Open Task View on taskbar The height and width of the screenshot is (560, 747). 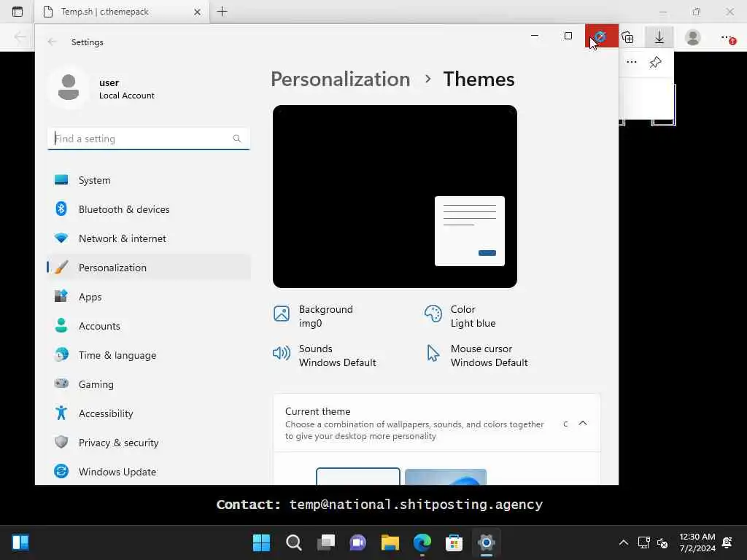326,542
